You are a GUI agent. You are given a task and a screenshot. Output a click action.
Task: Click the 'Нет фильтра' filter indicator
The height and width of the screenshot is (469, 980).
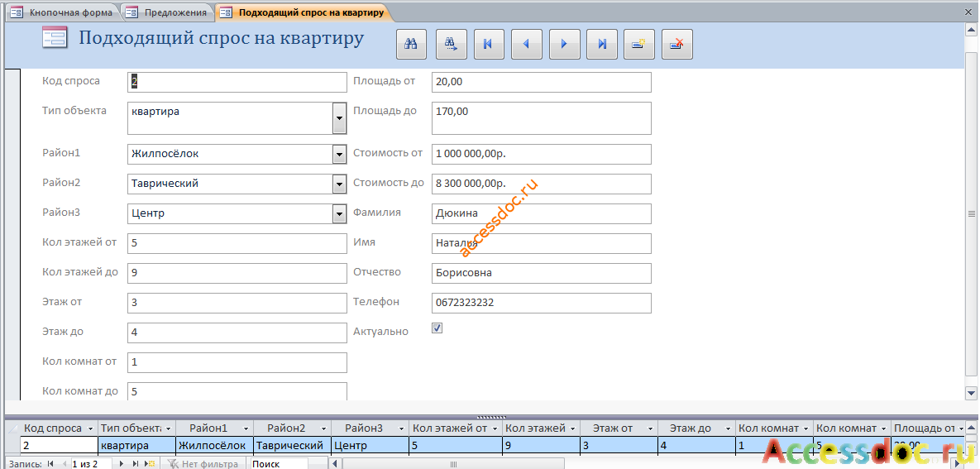click(x=203, y=464)
